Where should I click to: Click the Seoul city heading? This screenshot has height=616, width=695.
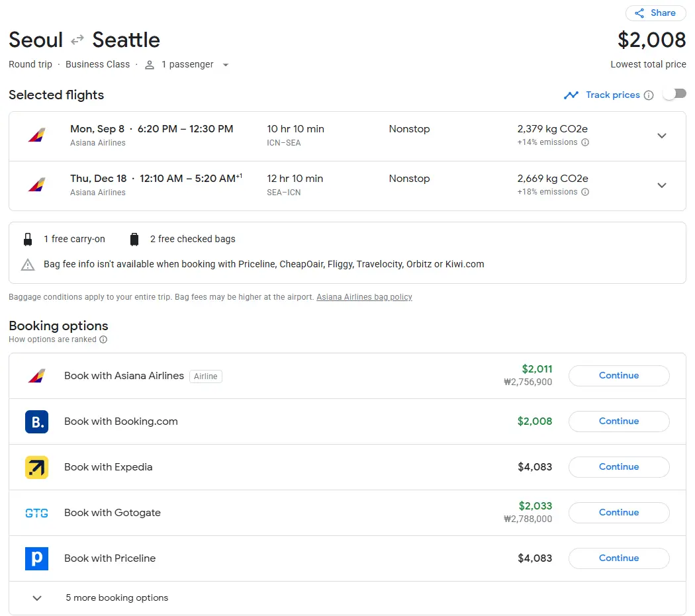click(x=36, y=40)
